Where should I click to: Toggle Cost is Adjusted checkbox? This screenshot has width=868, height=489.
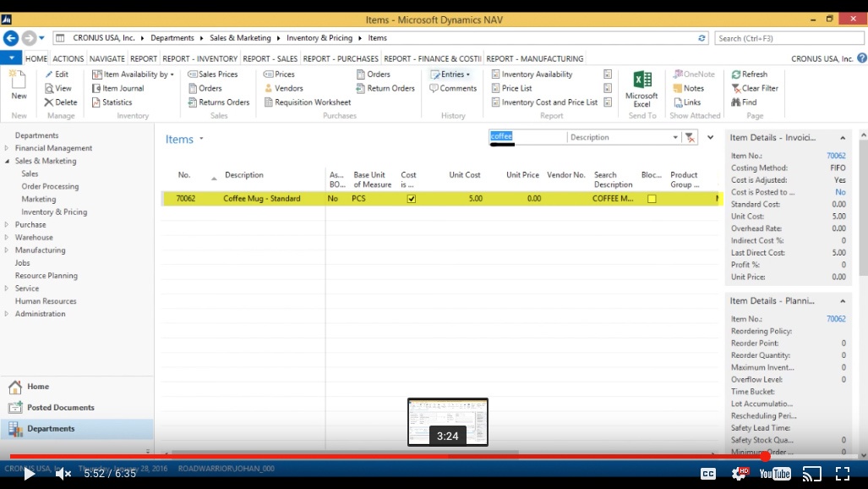[412, 199]
